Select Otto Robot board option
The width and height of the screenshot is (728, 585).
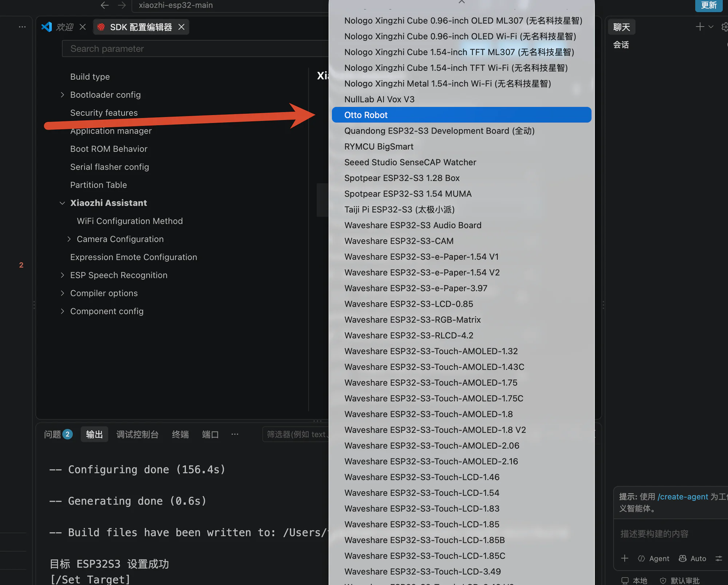click(461, 115)
